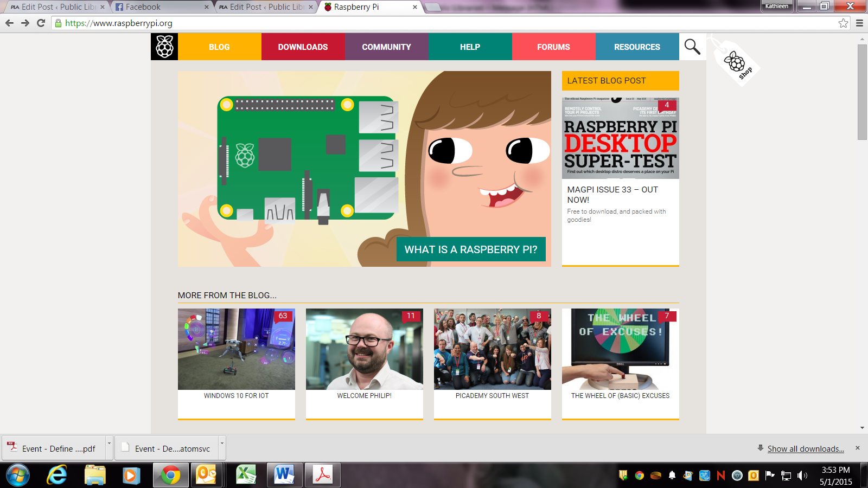Viewport: 868px width, 488px height.
Task: Open the HELP menu item
Action: (x=470, y=47)
